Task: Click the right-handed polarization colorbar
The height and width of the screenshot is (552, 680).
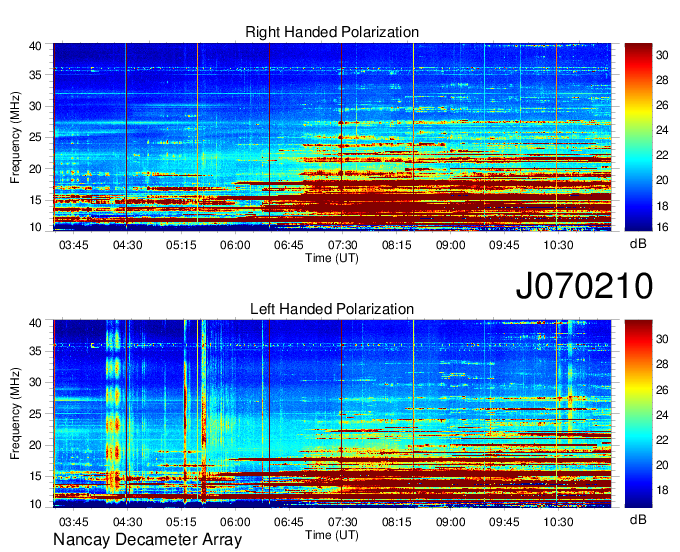Action: (x=638, y=137)
